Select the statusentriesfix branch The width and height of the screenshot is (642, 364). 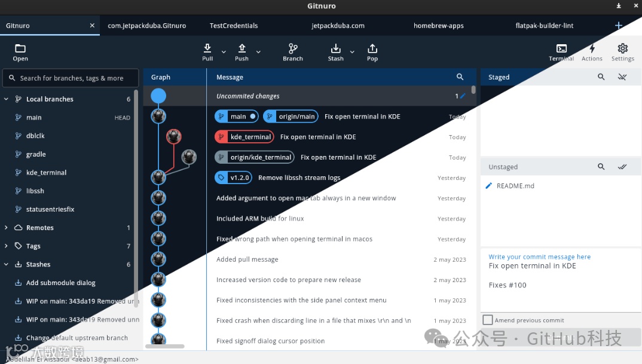point(68,209)
